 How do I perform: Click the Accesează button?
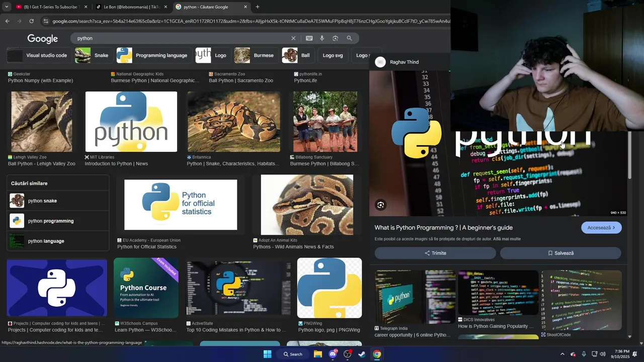pyautogui.click(x=601, y=228)
